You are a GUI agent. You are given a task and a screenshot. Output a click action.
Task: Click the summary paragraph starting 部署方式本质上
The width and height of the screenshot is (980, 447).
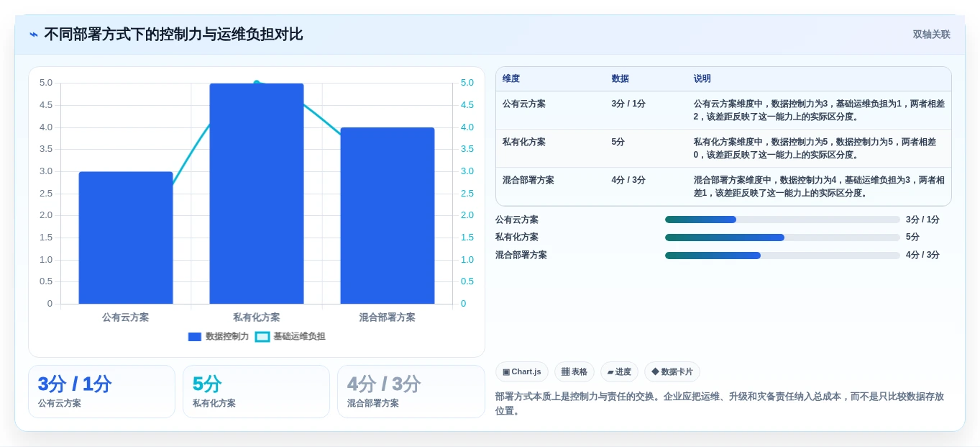click(720, 404)
